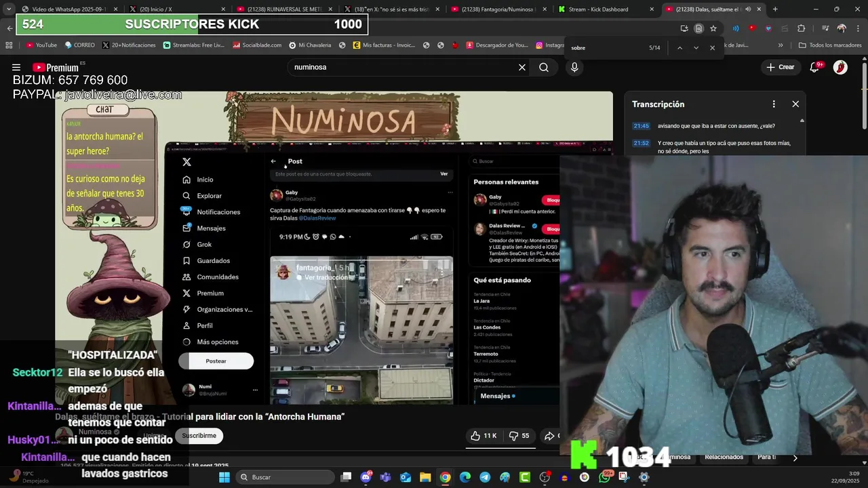Screen dimensions: 868x488
Task: Close the find-in-page bar
Action: (x=712, y=47)
